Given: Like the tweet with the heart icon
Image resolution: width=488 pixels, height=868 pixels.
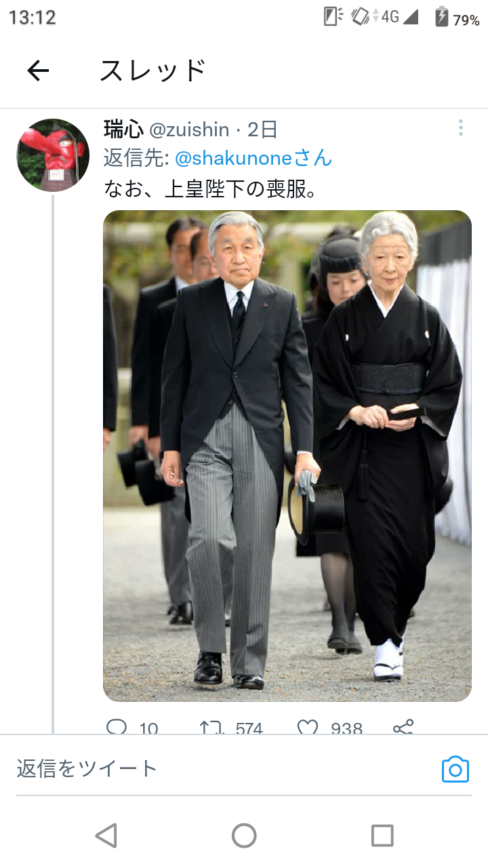Looking at the screenshot, I should [308, 728].
